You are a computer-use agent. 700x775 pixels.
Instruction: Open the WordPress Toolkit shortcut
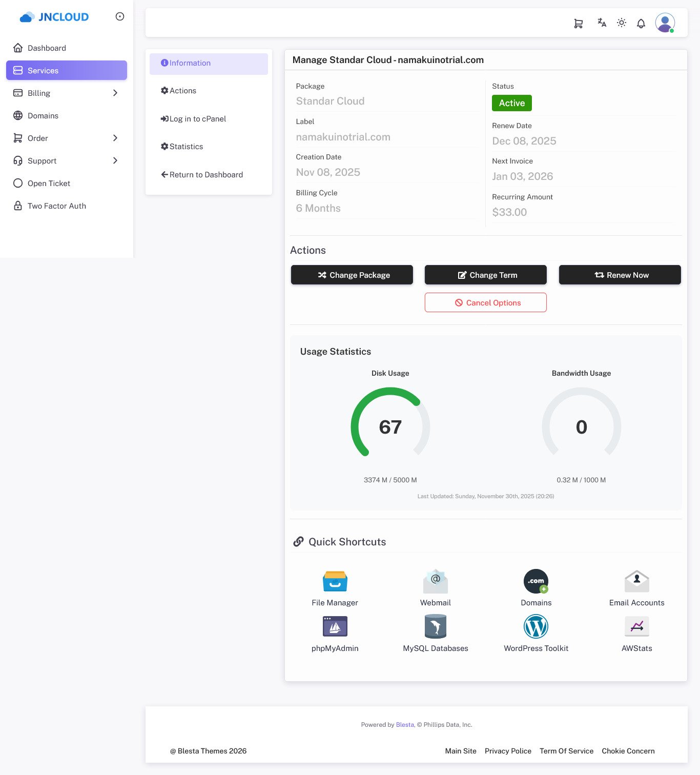pos(536,627)
